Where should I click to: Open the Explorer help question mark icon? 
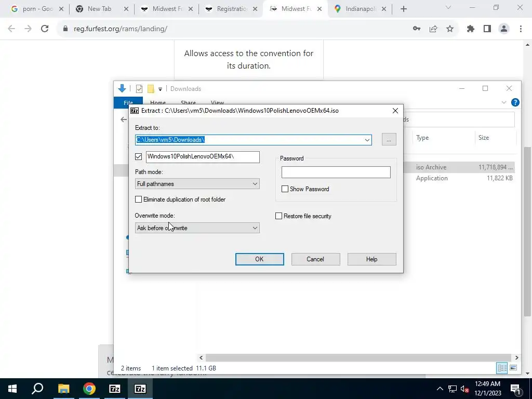point(515,102)
